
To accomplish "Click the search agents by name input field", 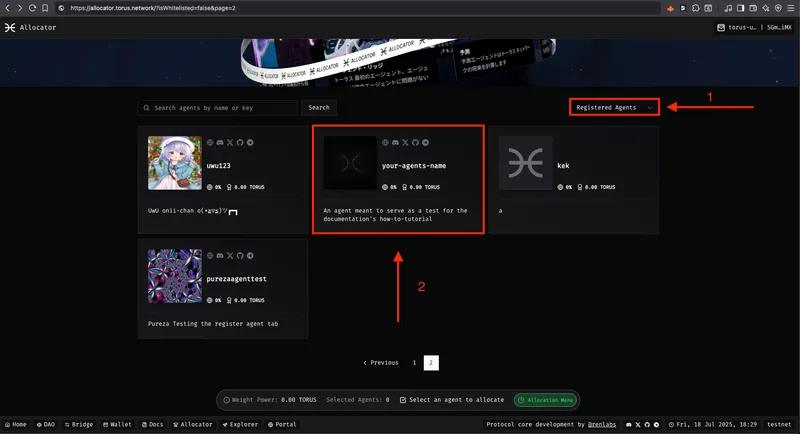I will (223, 108).
